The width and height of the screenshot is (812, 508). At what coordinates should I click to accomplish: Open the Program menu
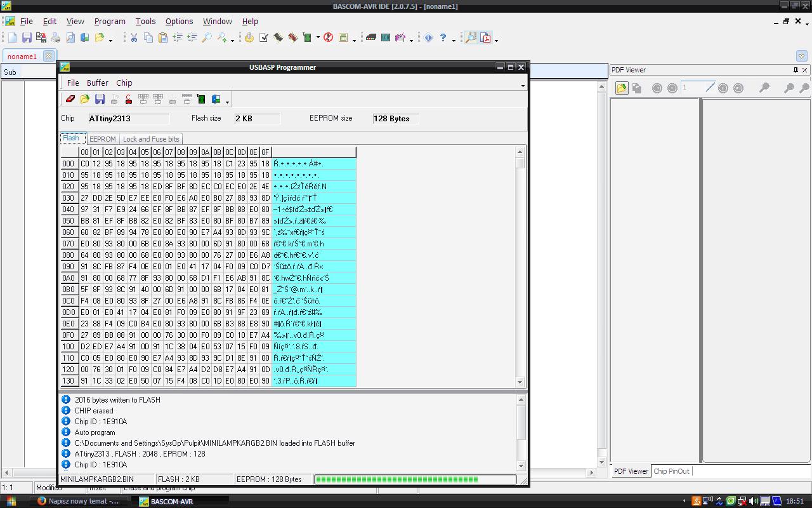pyautogui.click(x=110, y=21)
